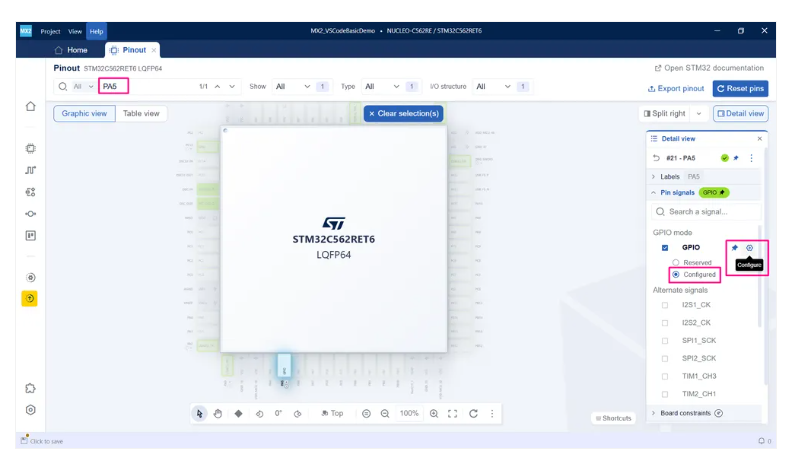789x462 pixels.
Task: Open the yellow highlighted sidebar icon
Action: coord(30,298)
